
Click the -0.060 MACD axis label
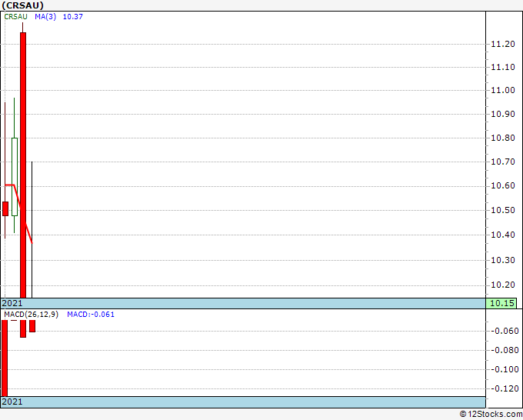click(505, 331)
